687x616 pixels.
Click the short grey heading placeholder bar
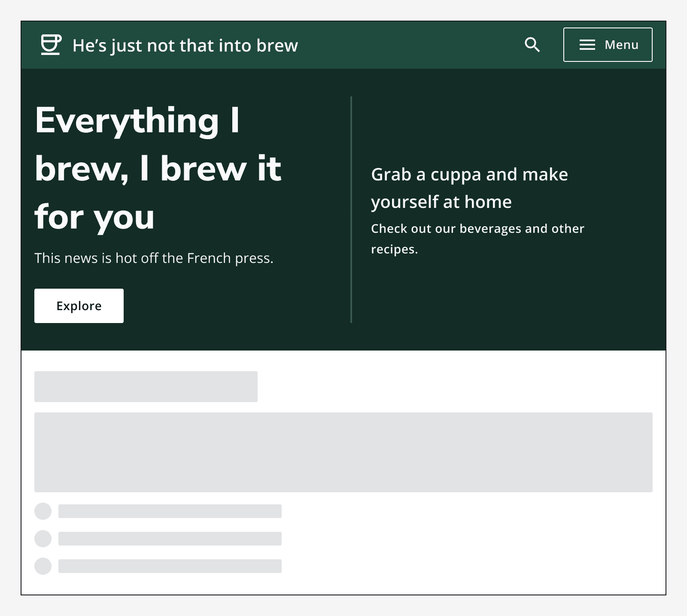tap(146, 387)
